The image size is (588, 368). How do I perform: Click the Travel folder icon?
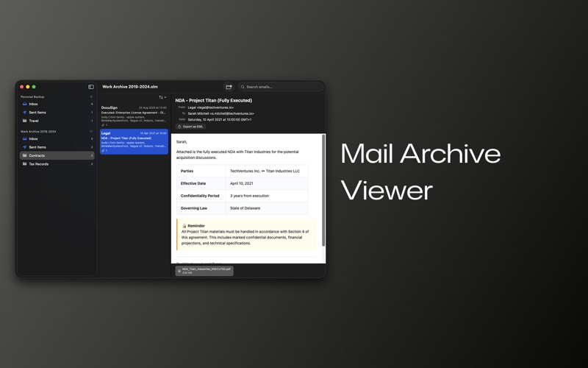tap(25, 121)
